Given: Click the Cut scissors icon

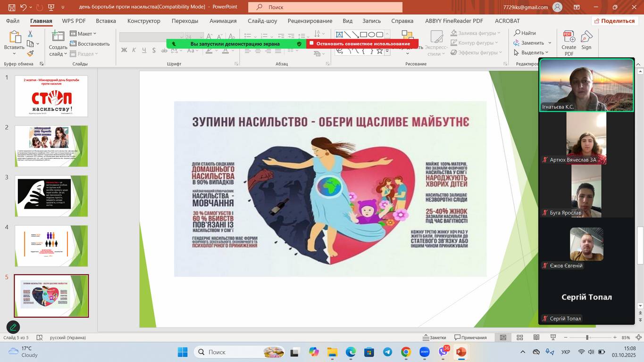Looking at the screenshot, I should point(30,34).
